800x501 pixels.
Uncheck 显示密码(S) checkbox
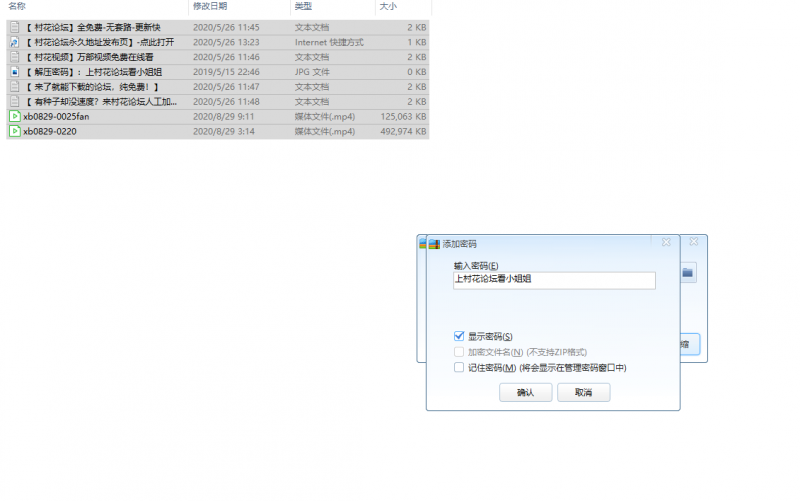(x=459, y=336)
